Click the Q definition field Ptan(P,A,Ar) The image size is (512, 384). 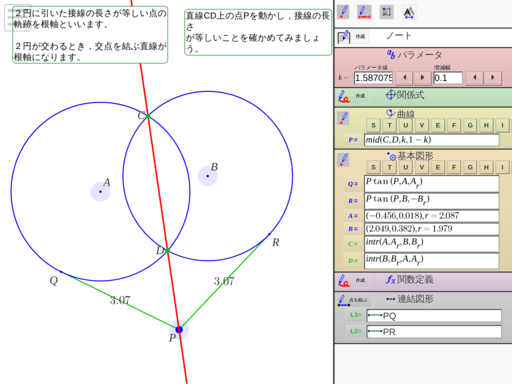pos(432,184)
